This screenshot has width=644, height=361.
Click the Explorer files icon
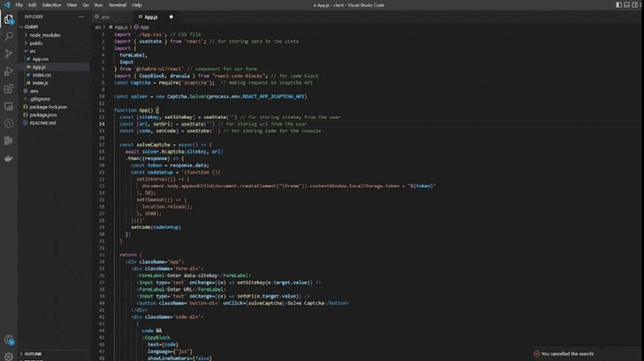[x=8, y=18]
